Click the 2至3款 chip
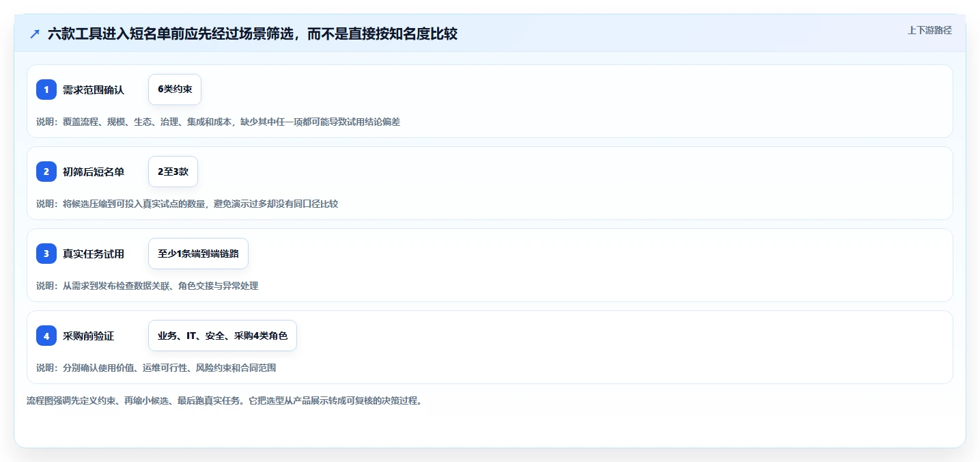 point(173,172)
